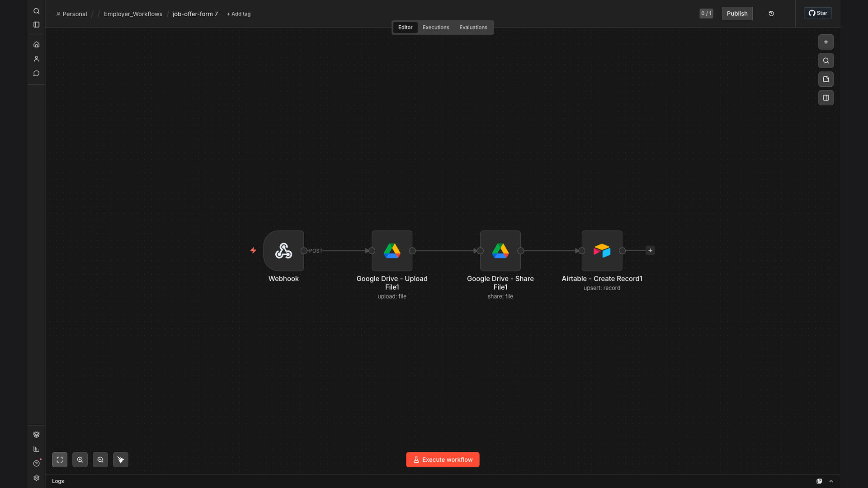This screenshot has height=488, width=868.
Task: Open the personal user icon in sidebar
Action: tap(37, 59)
